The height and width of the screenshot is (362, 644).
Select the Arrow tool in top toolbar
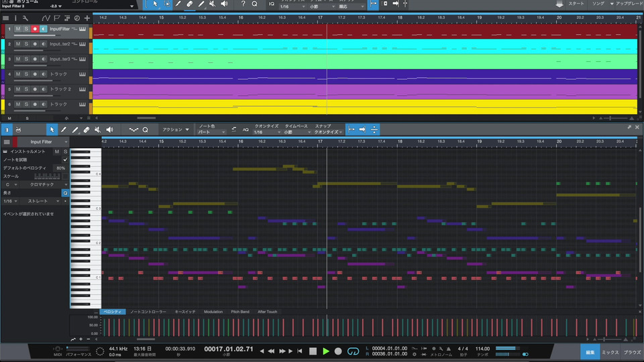click(x=155, y=4)
